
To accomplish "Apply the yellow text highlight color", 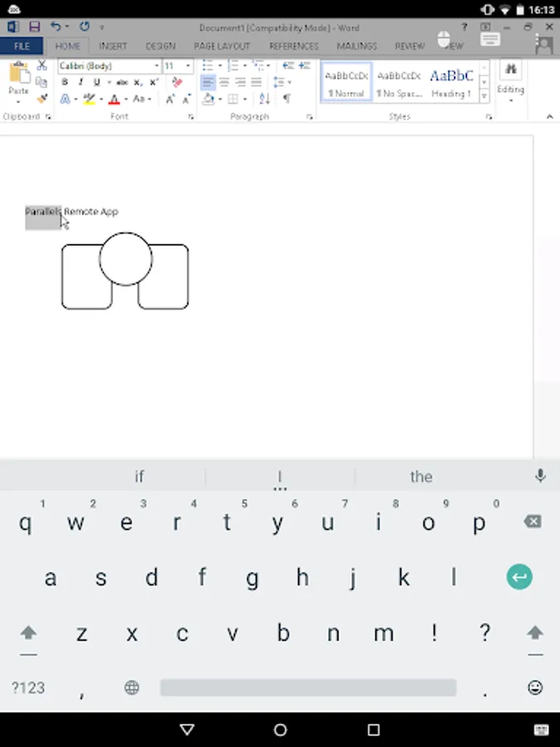I will tap(89, 99).
